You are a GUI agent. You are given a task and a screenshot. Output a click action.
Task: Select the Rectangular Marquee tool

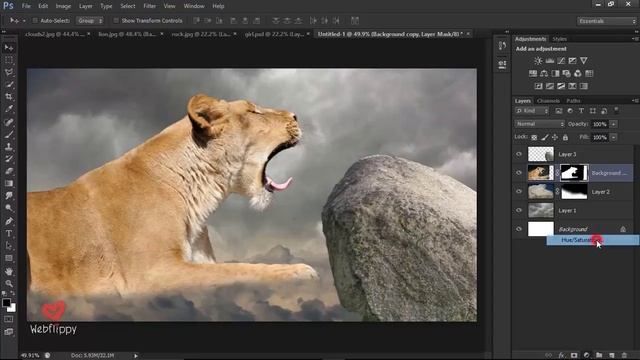[9, 60]
